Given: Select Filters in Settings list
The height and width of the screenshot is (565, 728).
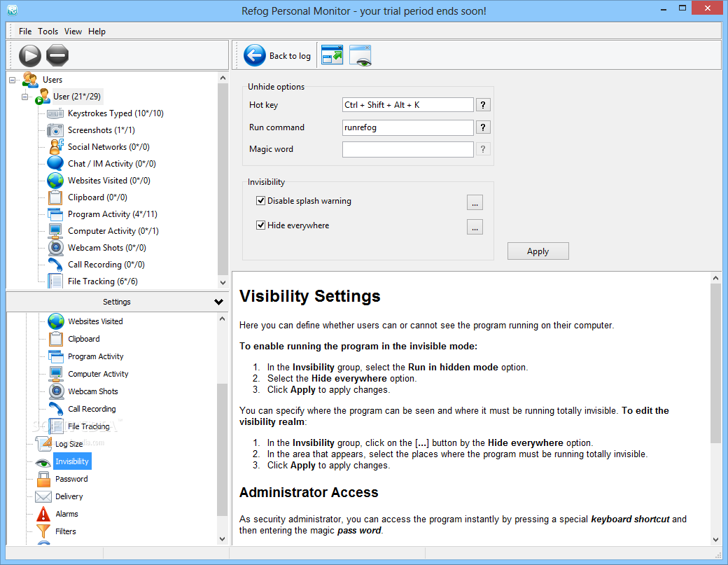Looking at the screenshot, I should click(x=66, y=531).
